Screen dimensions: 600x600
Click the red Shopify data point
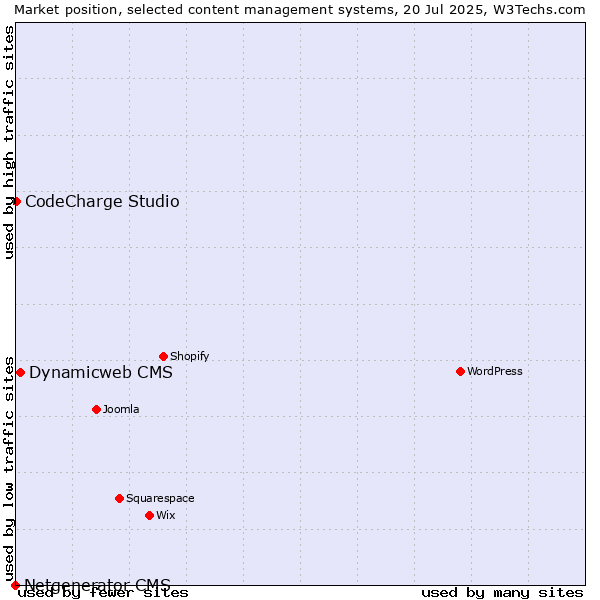(163, 357)
